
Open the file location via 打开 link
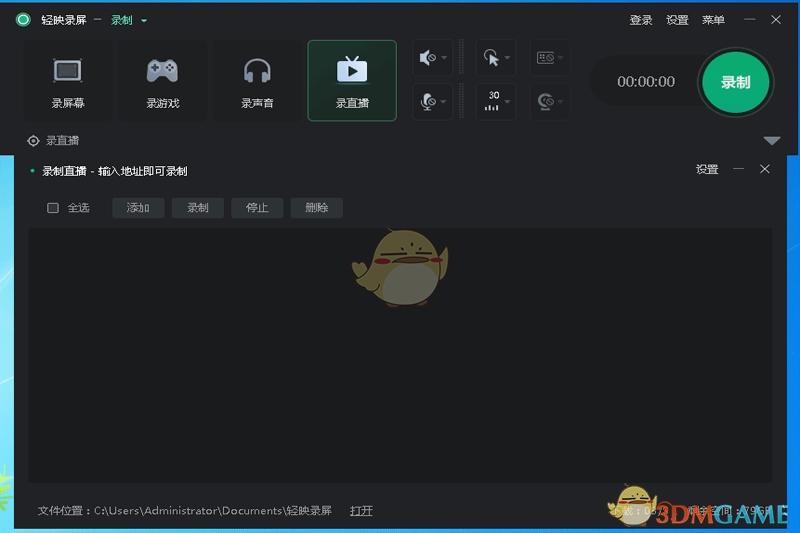[x=361, y=511]
